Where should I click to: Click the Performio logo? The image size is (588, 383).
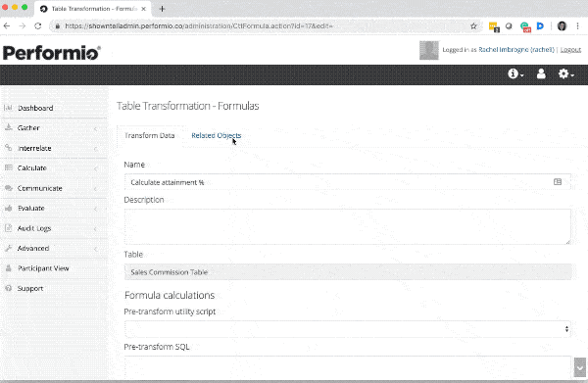[52, 53]
